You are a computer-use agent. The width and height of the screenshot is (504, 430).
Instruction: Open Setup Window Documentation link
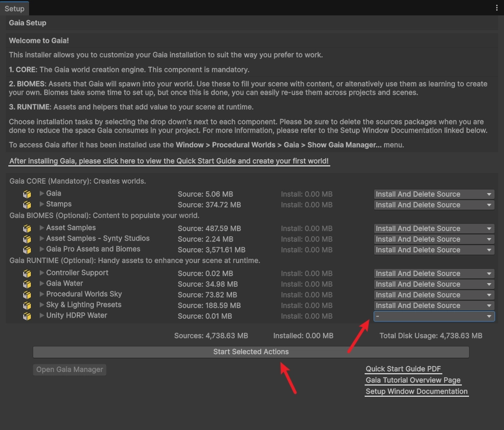coord(417,391)
